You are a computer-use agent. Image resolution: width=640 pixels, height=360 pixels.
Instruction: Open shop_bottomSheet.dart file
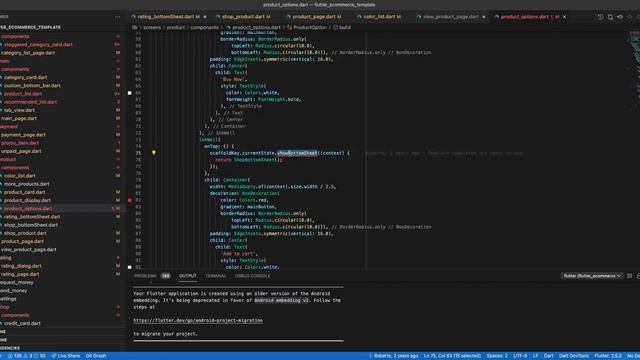tap(31, 225)
